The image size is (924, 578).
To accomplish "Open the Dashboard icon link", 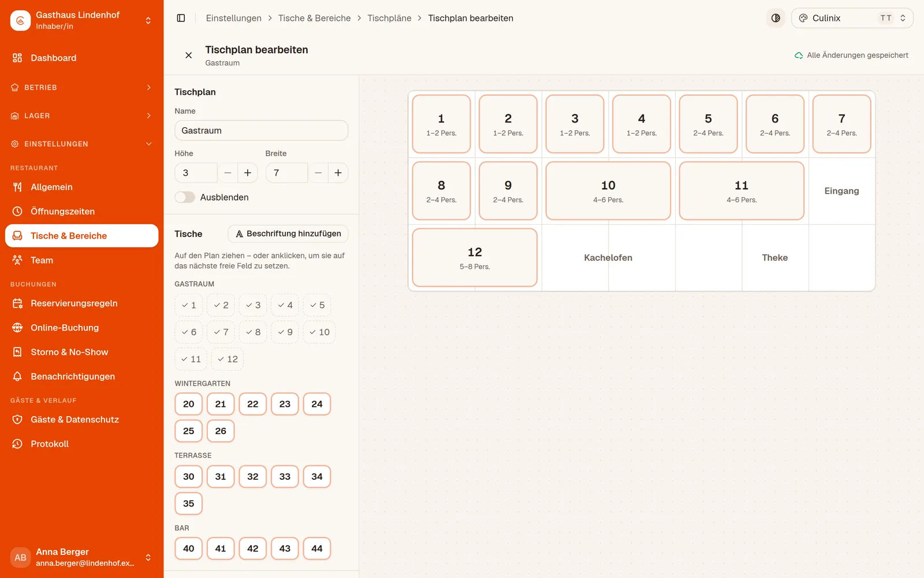I will (x=17, y=58).
